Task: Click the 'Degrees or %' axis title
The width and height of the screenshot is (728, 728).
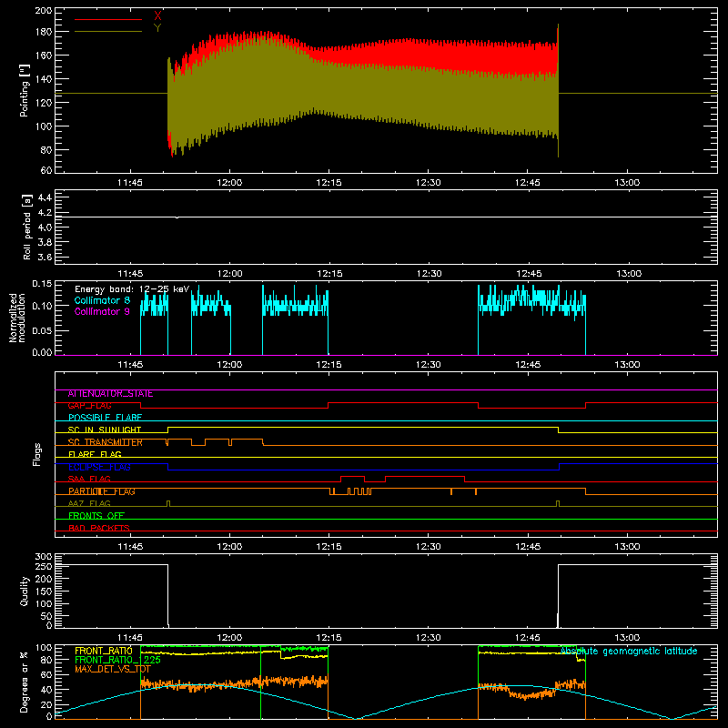Action: coord(25,682)
